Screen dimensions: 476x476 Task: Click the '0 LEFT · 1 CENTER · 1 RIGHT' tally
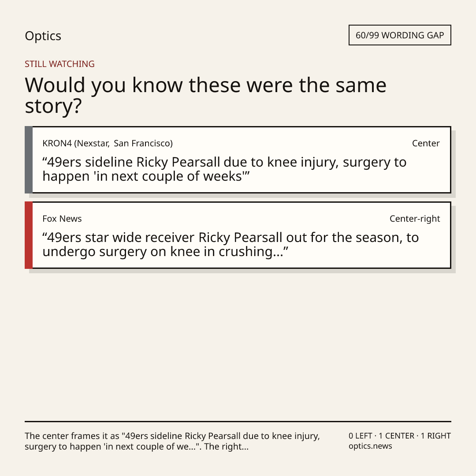tap(399, 435)
